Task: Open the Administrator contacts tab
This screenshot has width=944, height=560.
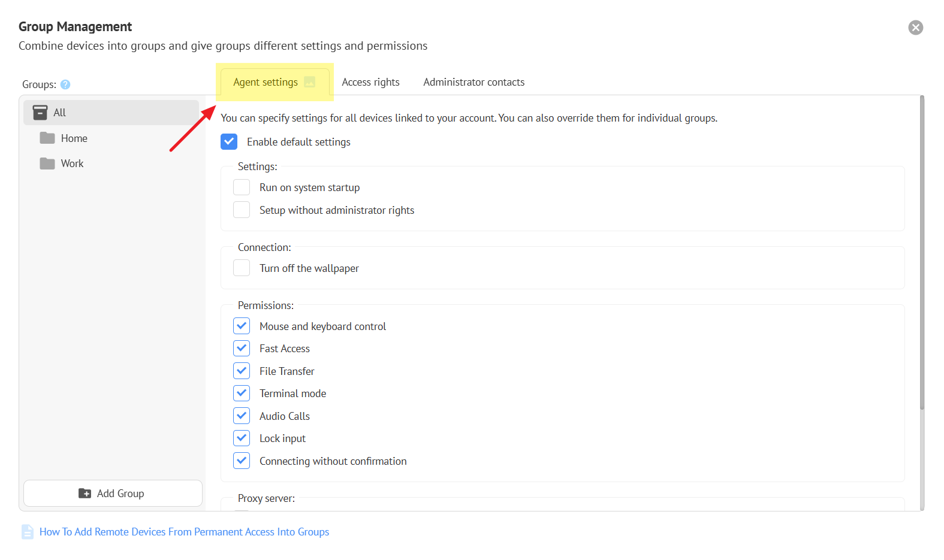Action: 473,82
